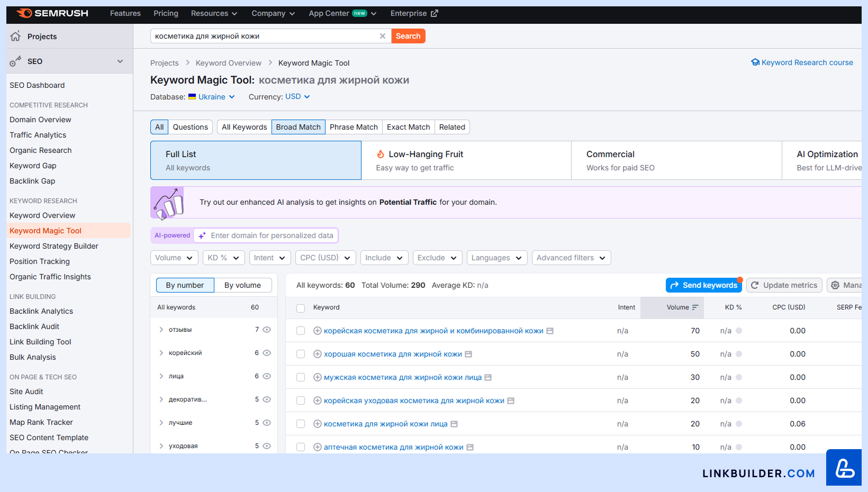Open the Exclude filter dropdown
Image resolution: width=868 pixels, height=492 pixels.
pos(438,258)
